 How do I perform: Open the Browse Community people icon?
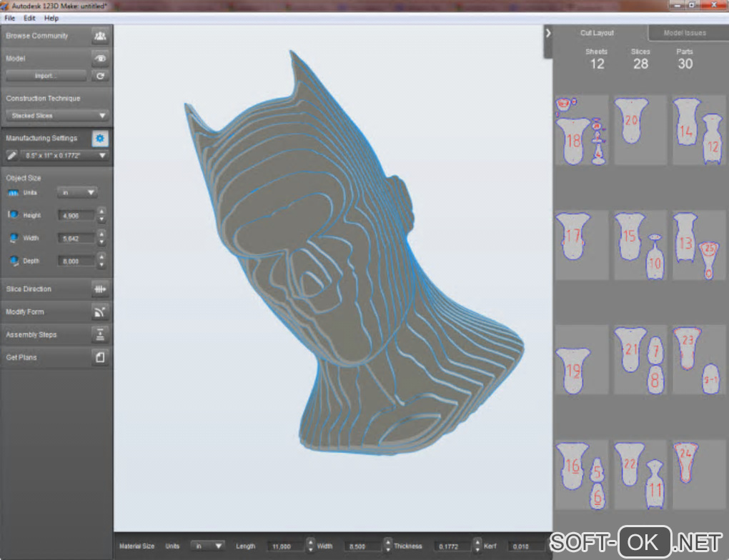pos(100,36)
